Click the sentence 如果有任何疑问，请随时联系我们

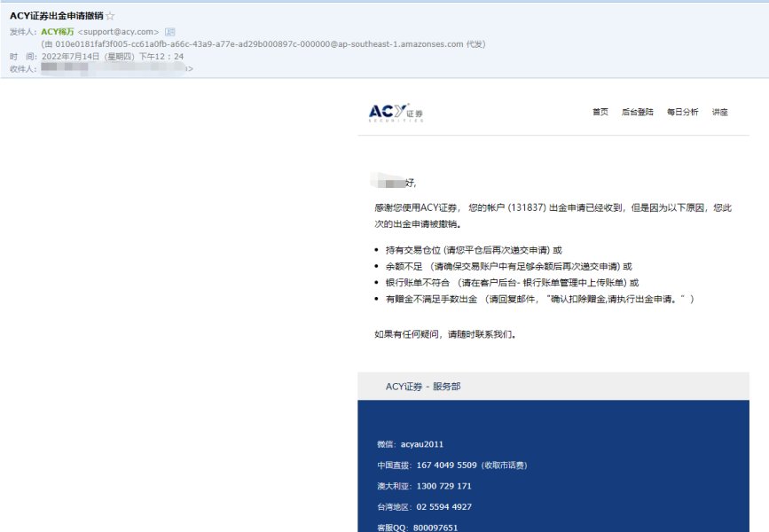(445, 334)
